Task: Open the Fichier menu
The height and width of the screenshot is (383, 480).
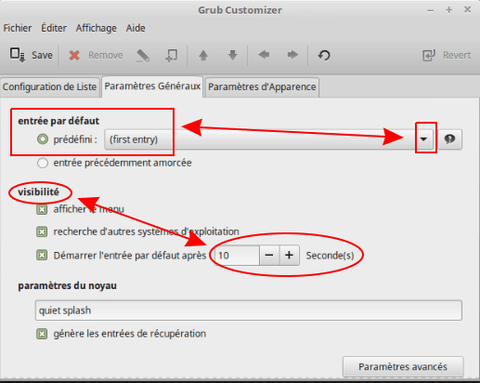Action: point(17,28)
